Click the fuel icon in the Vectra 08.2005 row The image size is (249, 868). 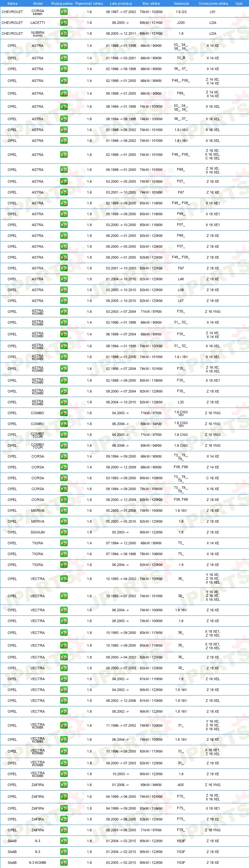coord(64,621)
